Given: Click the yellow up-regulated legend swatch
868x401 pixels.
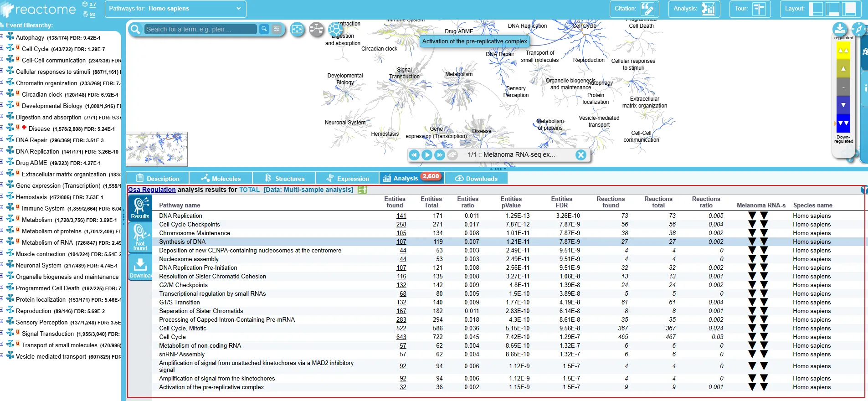Looking at the screenshot, I should tap(843, 51).
